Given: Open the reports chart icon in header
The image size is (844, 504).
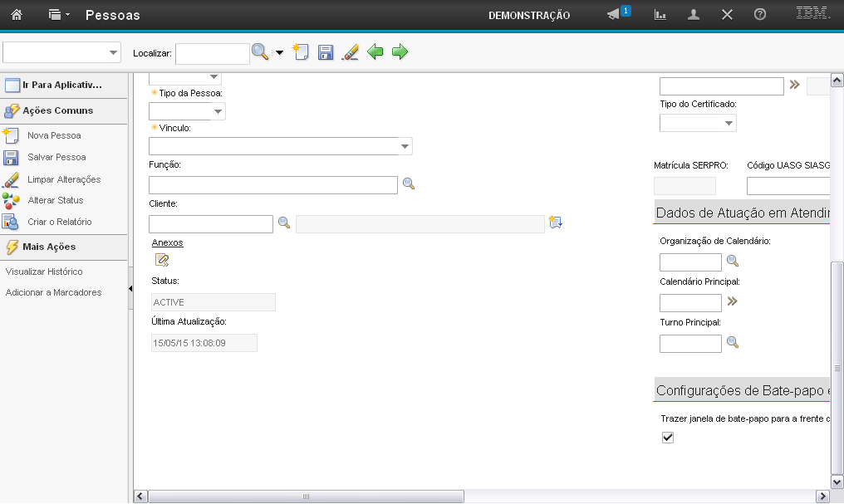Looking at the screenshot, I should (660, 15).
